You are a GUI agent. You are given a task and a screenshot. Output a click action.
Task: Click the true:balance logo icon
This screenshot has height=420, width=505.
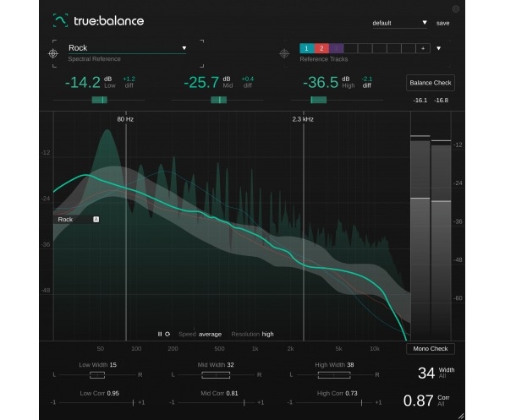(x=60, y=20)
